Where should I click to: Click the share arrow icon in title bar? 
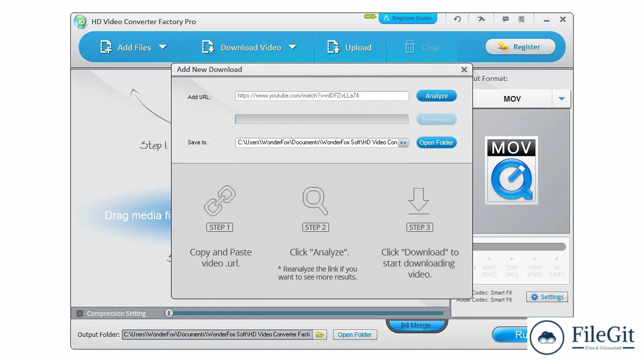[x=481, y=19]
